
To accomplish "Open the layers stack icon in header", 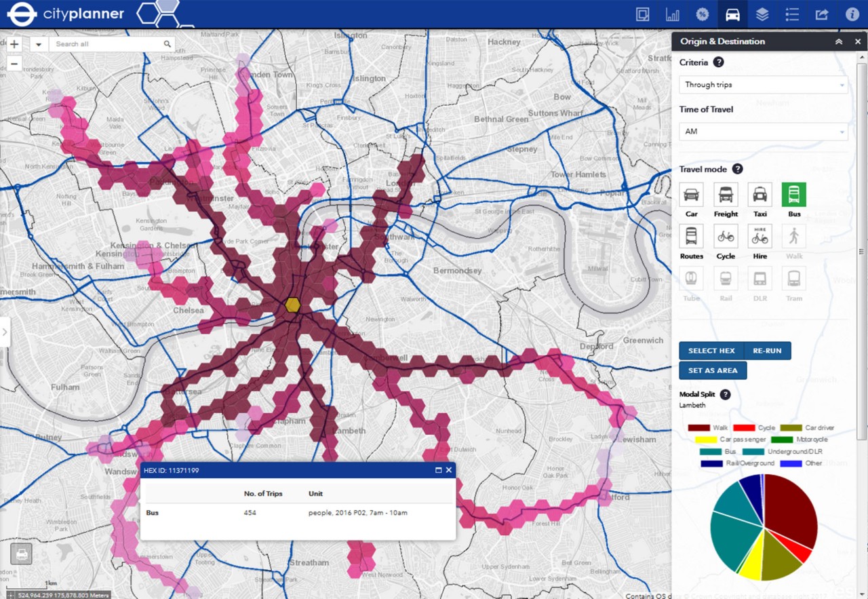I will coord(762,14).
